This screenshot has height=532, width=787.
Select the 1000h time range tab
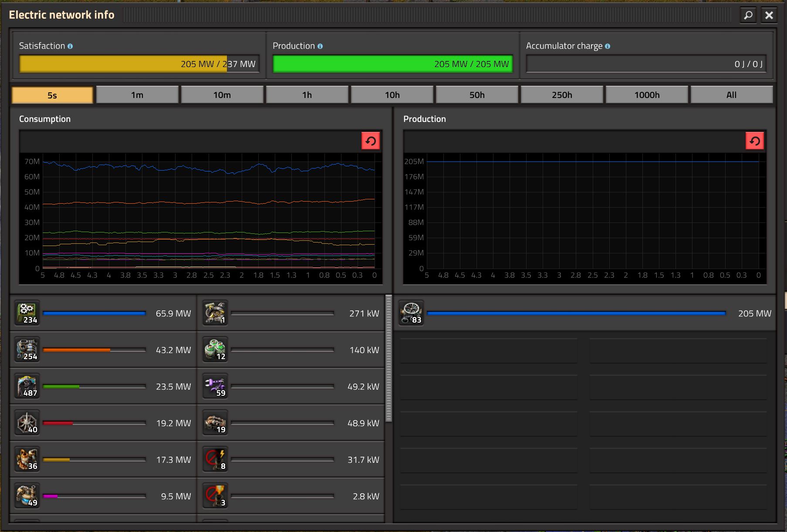click(647, 95)
